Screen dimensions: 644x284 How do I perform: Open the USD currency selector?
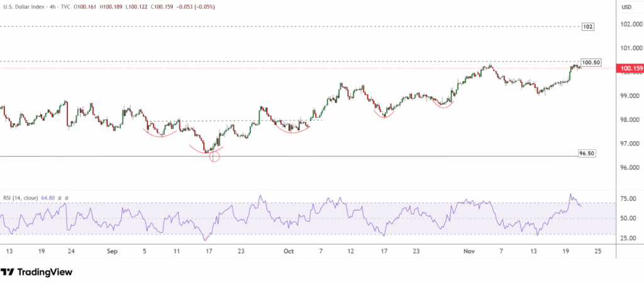click(x=626, y=7)
